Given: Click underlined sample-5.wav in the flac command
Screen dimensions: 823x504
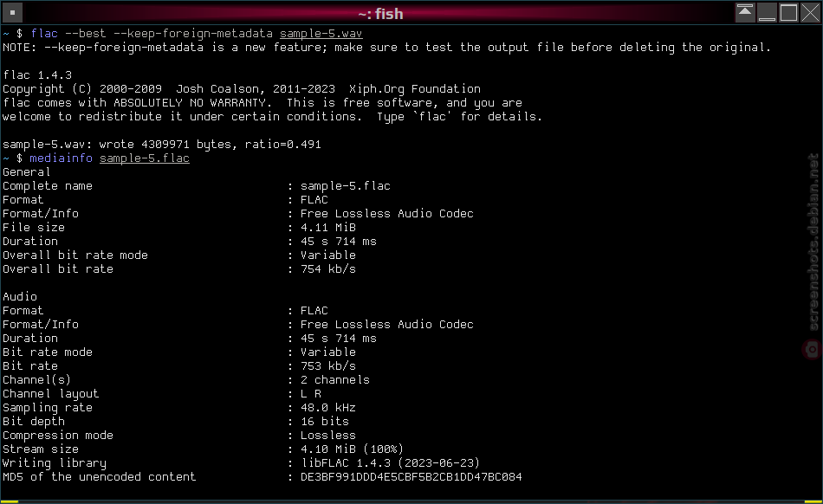Looking at the screenshot, I should [x=321, y=34].
